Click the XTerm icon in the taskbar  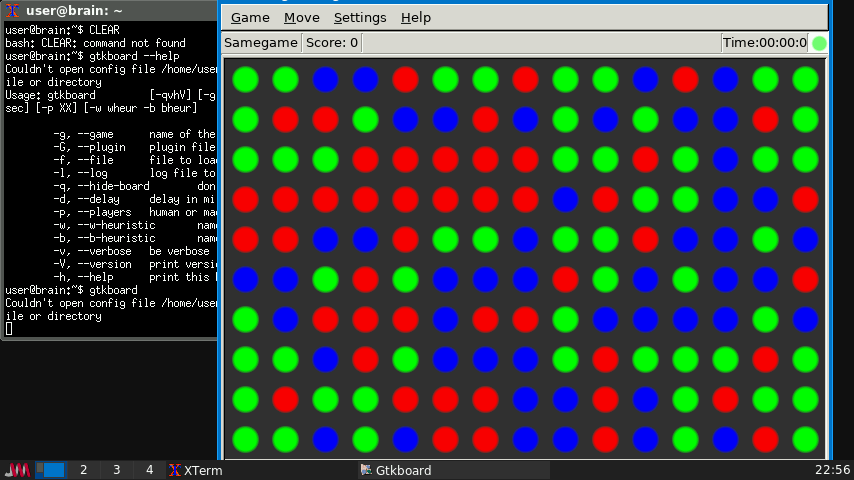tap(175, 470)
